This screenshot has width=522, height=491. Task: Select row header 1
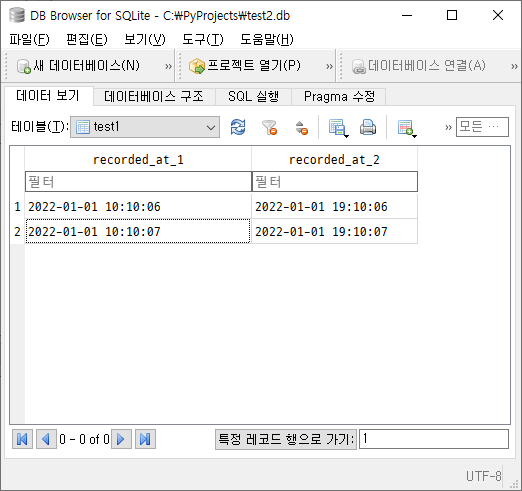[17, 207]
